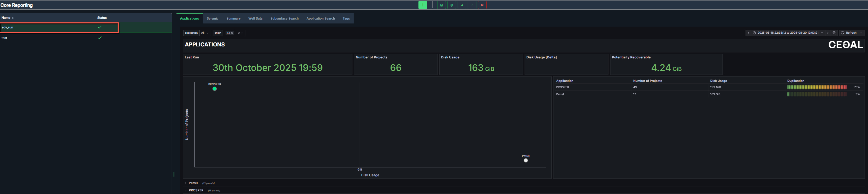Open the application filter dropdown
This screenshot has height=194, width=868.
tap(205, 33)
